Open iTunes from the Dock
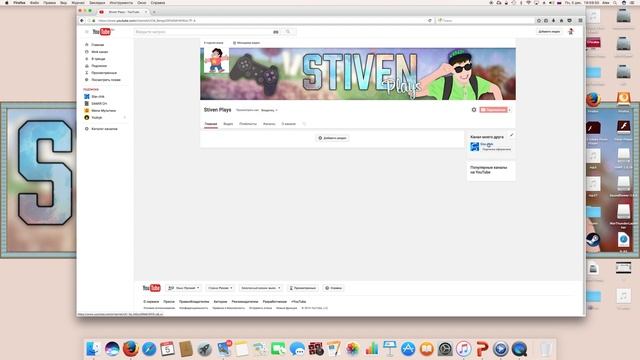 tap(463, 349)
